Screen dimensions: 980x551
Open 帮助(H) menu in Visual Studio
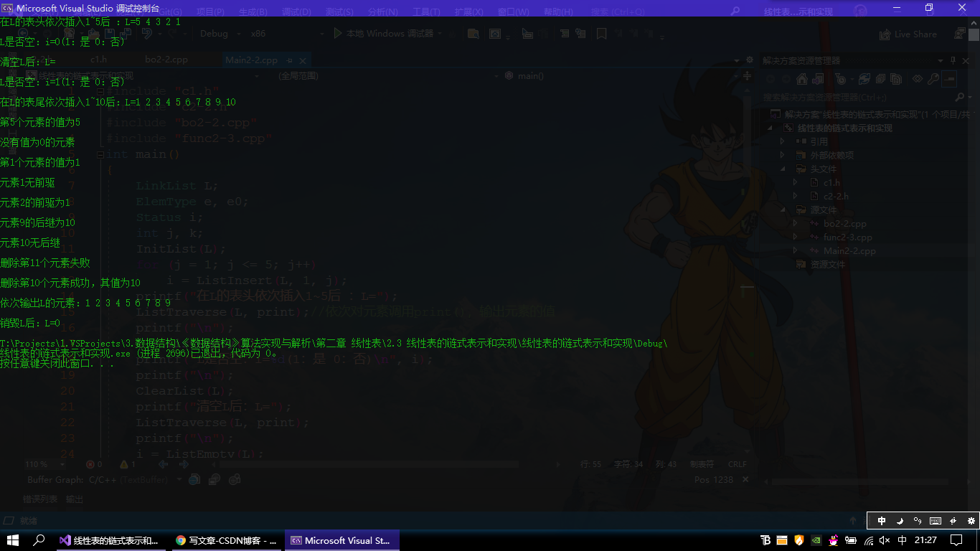pos(558,12)
